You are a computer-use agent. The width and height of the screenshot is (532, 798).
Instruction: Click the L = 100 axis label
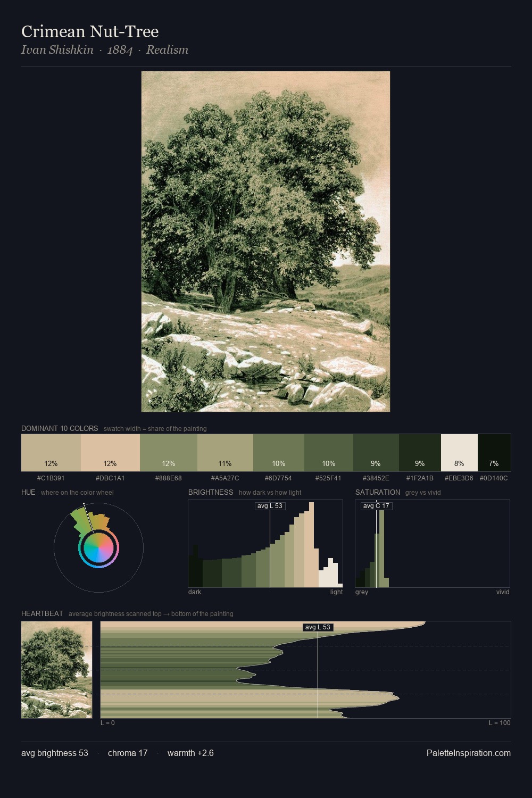(500, 722)
